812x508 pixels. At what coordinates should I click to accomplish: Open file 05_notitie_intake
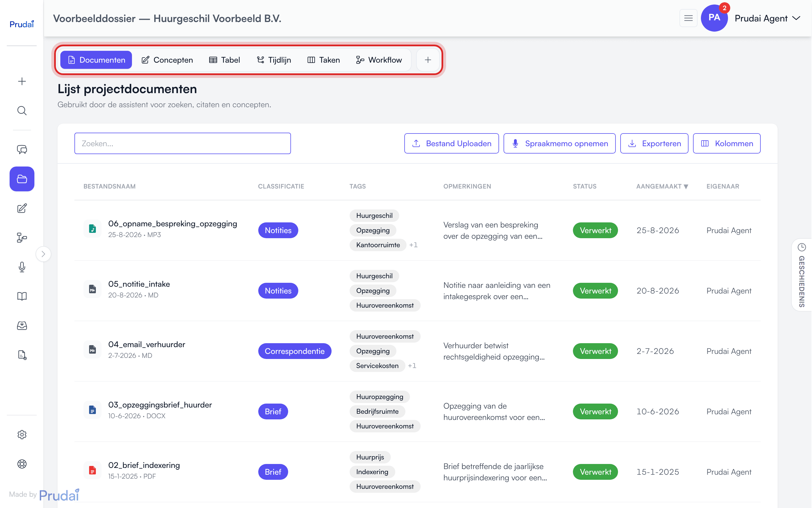139,284
